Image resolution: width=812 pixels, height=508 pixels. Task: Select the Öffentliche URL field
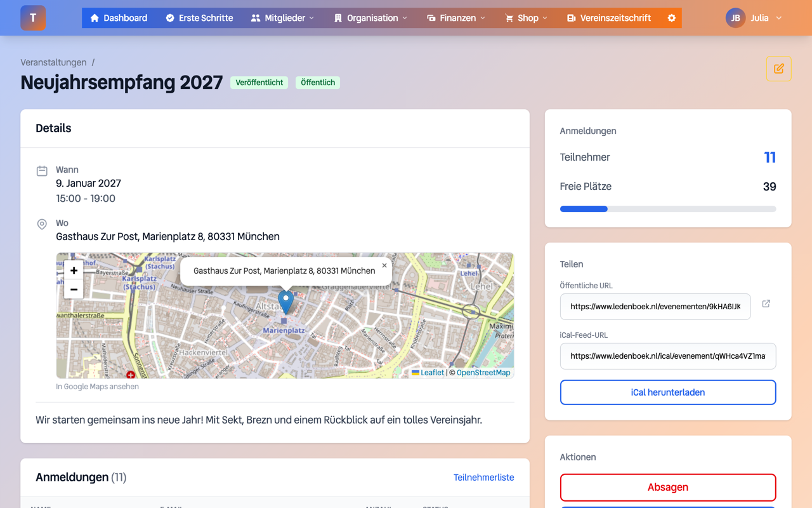point(655,307)
